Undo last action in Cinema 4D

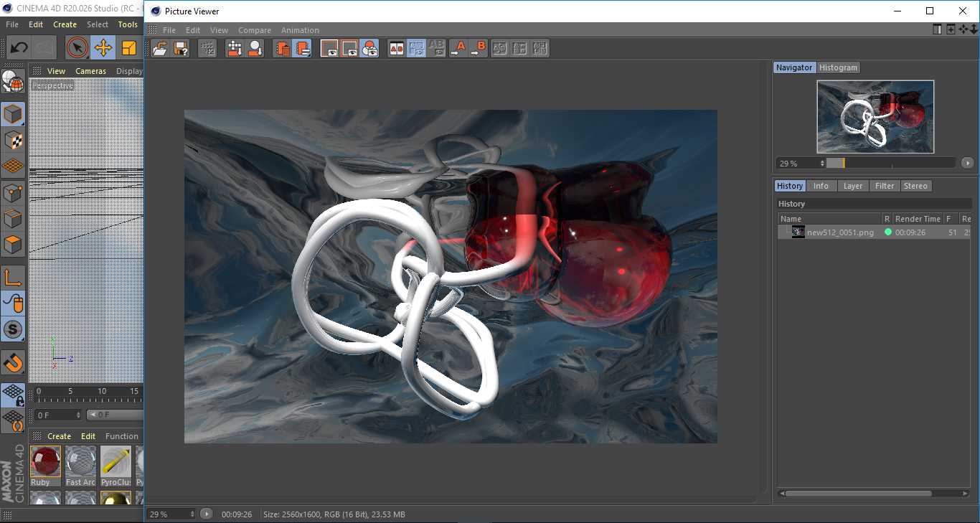(x=19, y=48)
